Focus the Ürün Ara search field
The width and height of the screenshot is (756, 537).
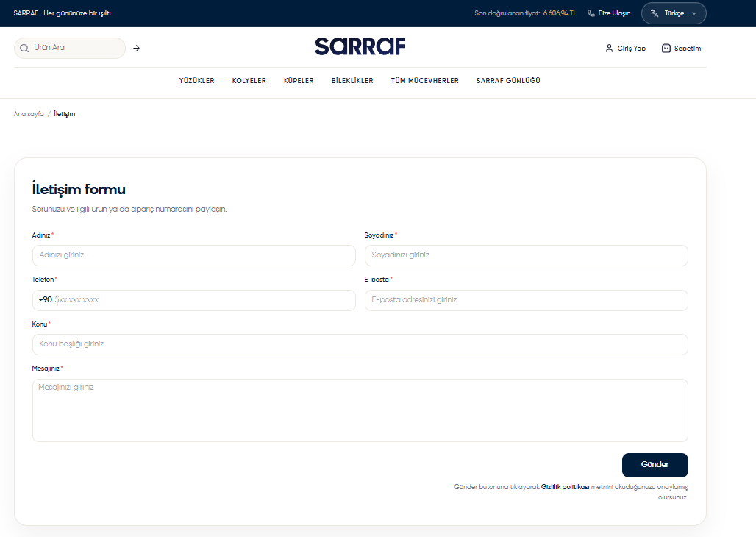point(70,49)
